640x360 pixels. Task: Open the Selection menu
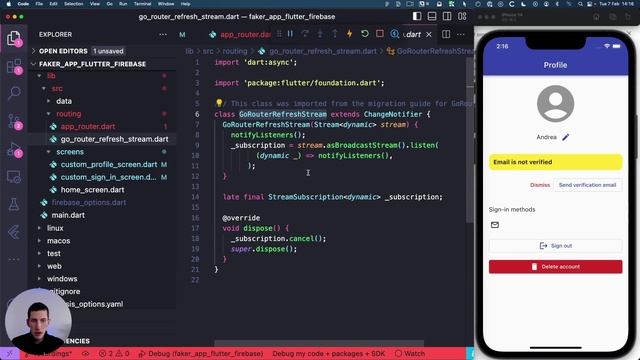coord(73,4)
